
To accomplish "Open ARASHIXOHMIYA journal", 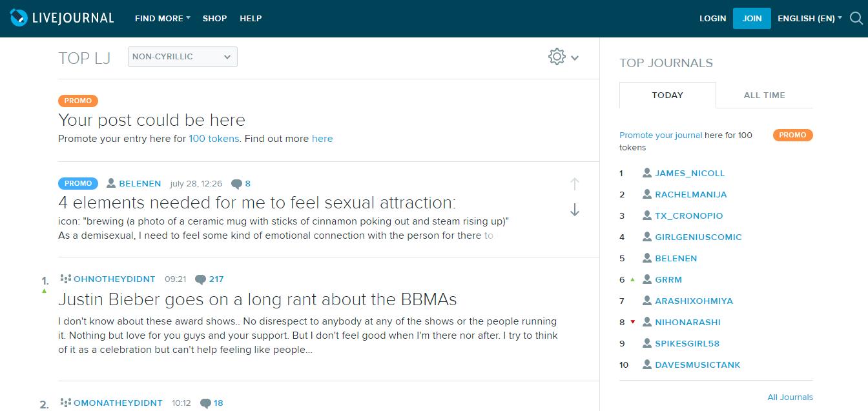I will click(x=694, y=301).
